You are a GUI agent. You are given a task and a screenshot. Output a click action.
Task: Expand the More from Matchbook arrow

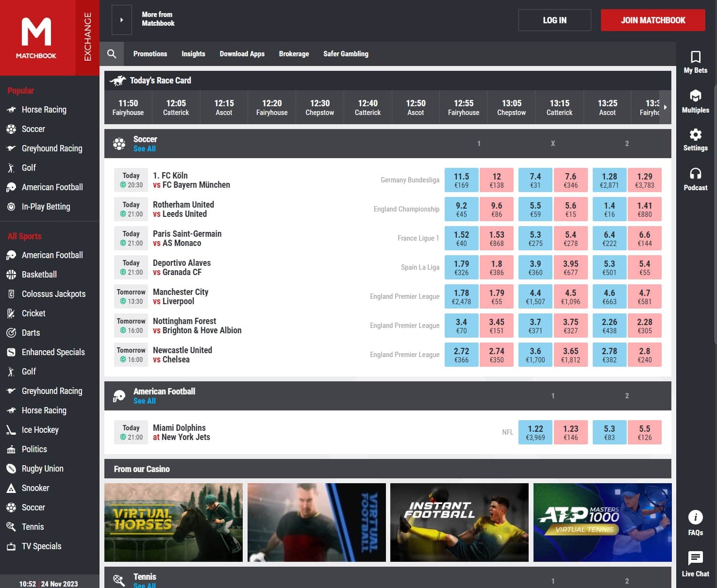coord(121,20)
